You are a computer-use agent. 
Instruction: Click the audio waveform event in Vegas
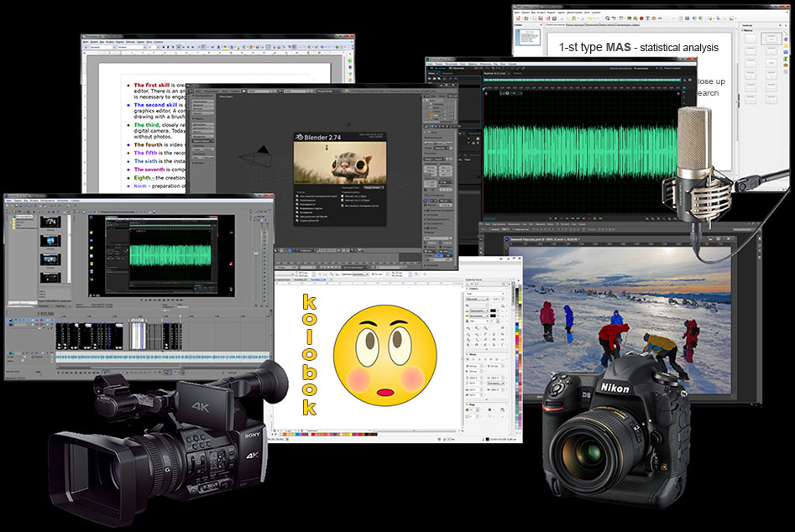pyautogui.click(x=162, y=357)
